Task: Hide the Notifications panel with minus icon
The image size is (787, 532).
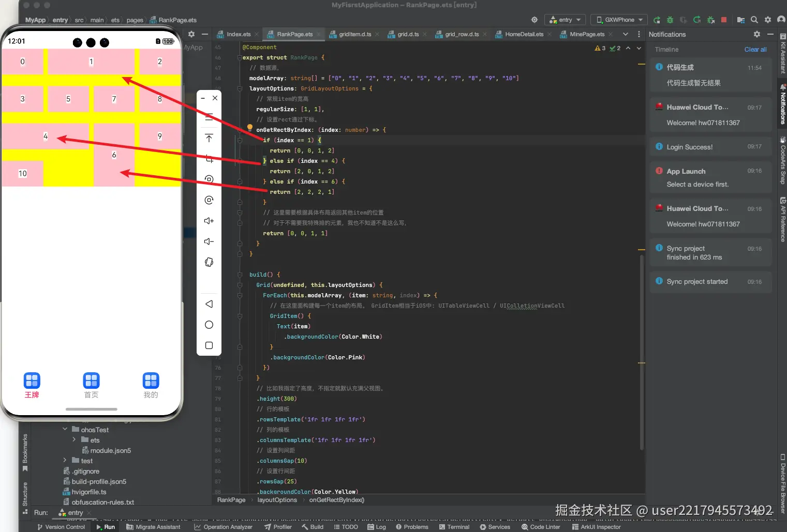Action: [770, 34]
